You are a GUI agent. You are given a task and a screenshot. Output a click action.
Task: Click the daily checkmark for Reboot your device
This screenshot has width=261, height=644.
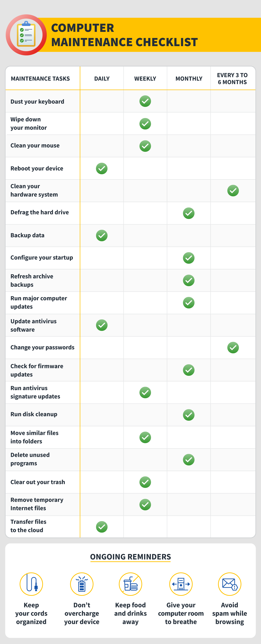(102, 168)
